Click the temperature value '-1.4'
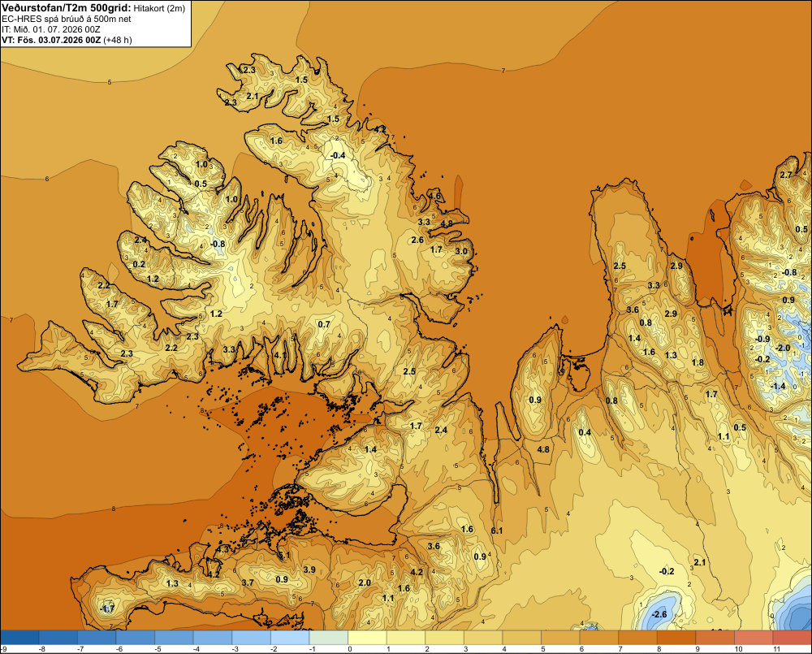Viewport: 812px width, 654px height. (x=778, y=386)
